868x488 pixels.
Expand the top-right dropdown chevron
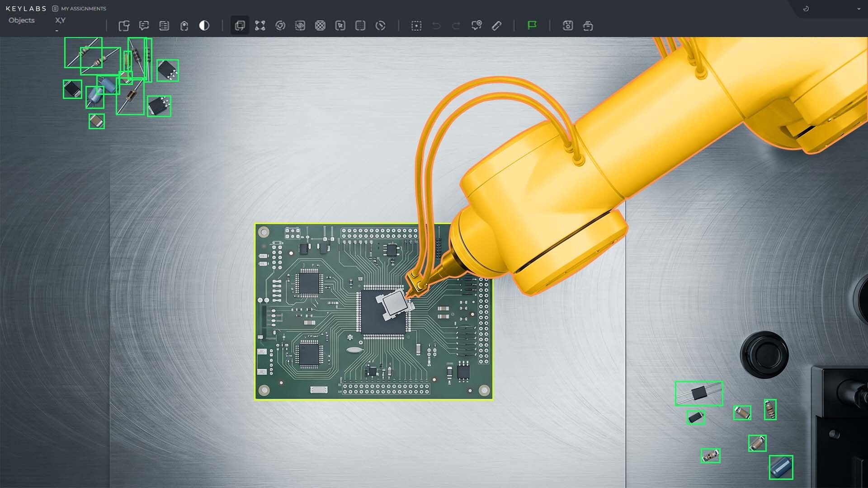[859, 9]
